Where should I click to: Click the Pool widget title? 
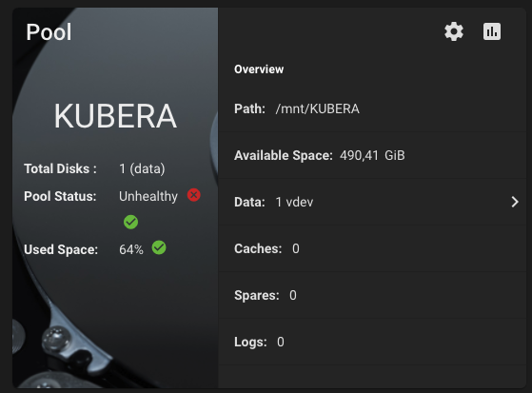(49, 32)
